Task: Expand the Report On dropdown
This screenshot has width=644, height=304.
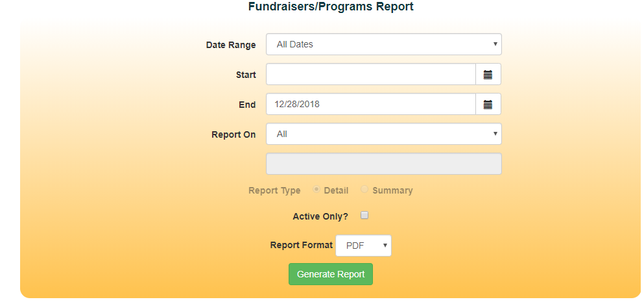Action: [383, 134]
